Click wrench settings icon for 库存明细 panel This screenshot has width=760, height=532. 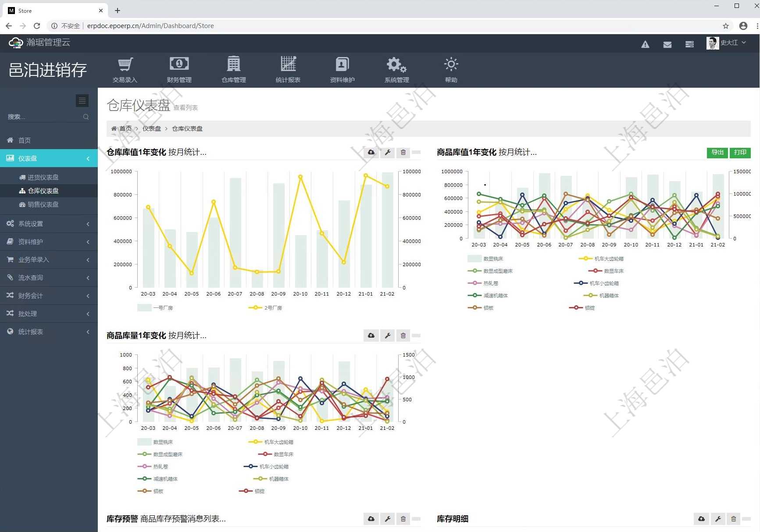coord(718,519)
